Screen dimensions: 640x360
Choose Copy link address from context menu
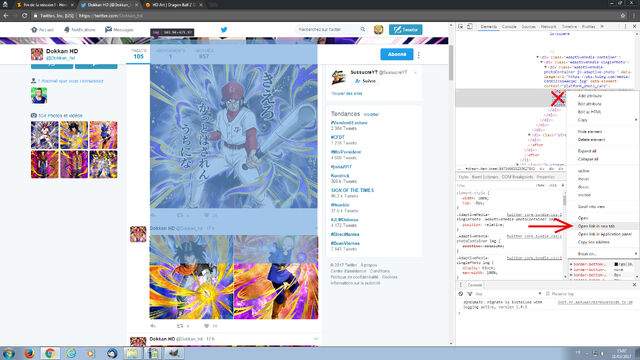point(602,242)
